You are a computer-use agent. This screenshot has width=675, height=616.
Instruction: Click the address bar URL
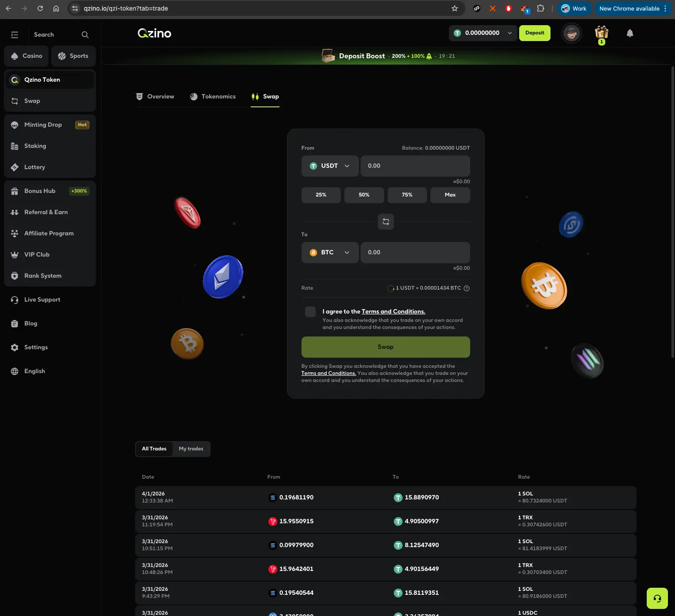126,8
